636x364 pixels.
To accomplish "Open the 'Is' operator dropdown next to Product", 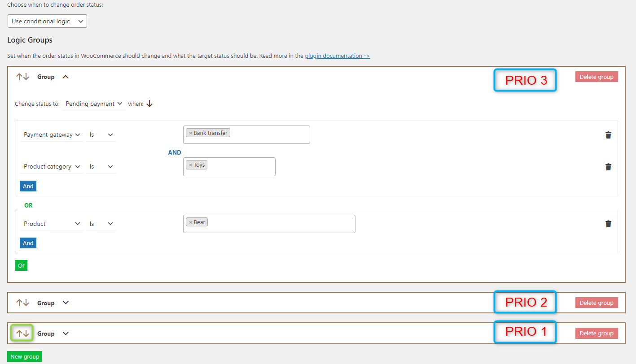I will (101, 223).
